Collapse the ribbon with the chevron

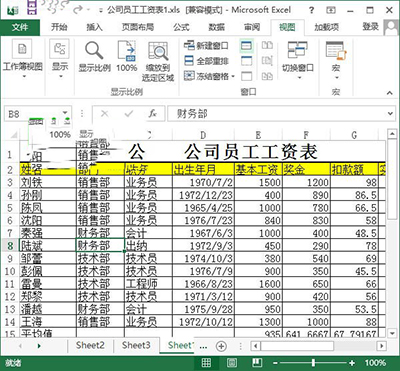click(x=390, y=93)
